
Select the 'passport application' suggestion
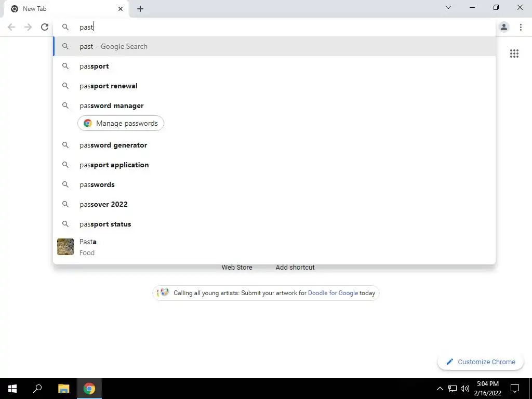click(x=274, y=165)
